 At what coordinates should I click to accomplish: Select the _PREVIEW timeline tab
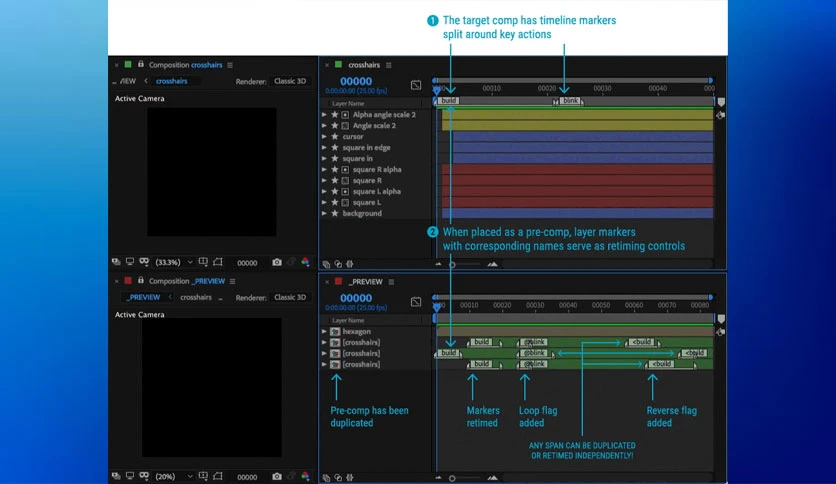pos(365,281)
